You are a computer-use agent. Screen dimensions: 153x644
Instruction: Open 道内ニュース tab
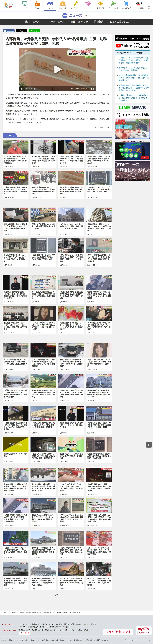pyautogui.click(x=32, y=21)
